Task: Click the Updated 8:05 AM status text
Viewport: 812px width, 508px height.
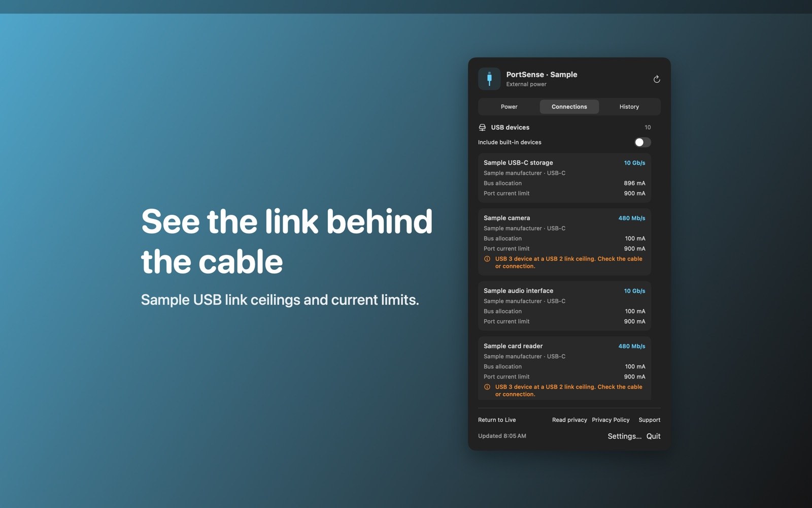Action: point(502,436)
